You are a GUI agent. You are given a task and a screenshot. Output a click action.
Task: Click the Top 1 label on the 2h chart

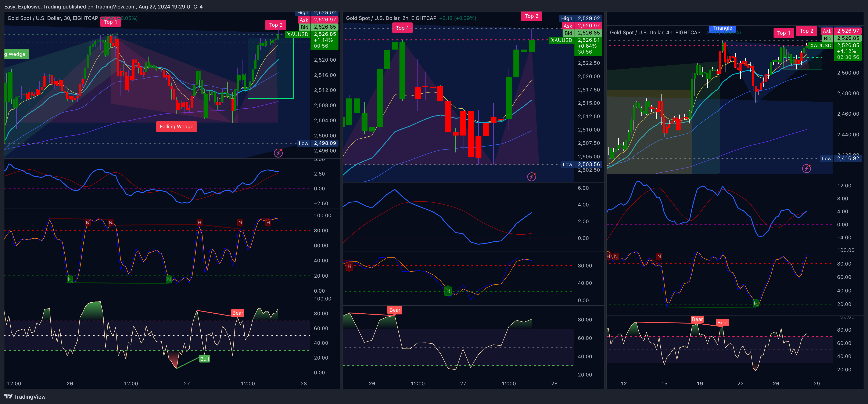coord(402,28)
